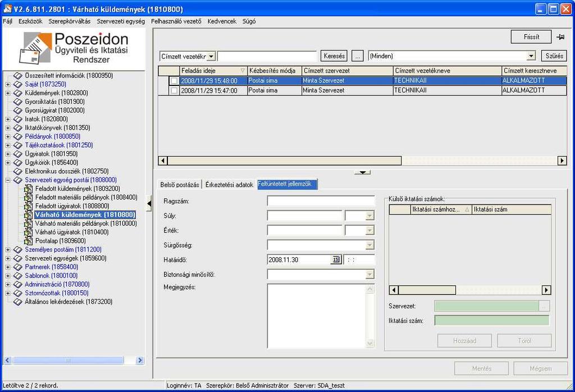The height and width of the screenshot is (392, 575).
Task: Switch to Belső postázás tab
Action: 180,185
